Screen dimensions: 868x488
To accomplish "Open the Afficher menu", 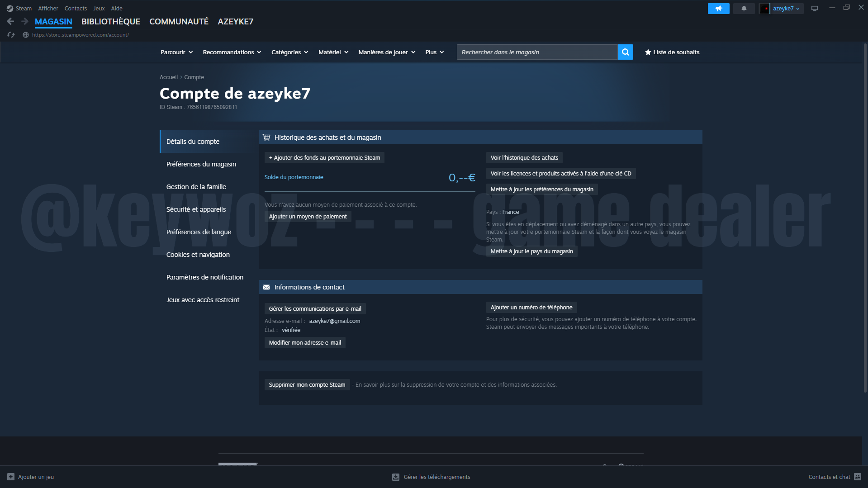I will [x=48, y=9].
